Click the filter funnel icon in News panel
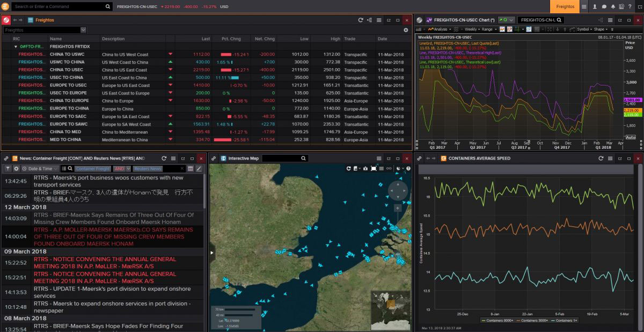This screenshot has height=332, width=644. [8, 169]
